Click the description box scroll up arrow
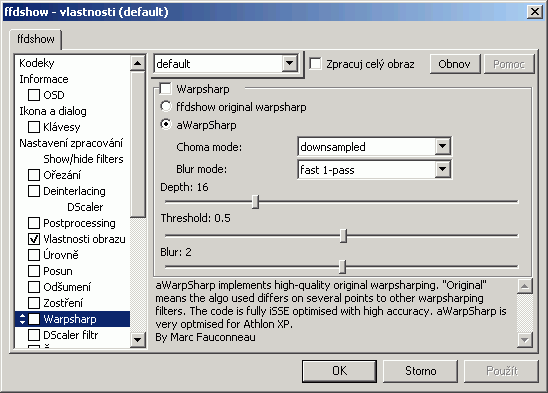548x393 pixels. (x=524, y=286)
